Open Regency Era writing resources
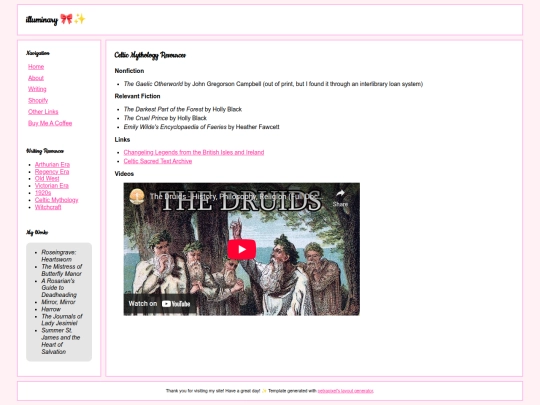540x405 pixels. point(52,172)
